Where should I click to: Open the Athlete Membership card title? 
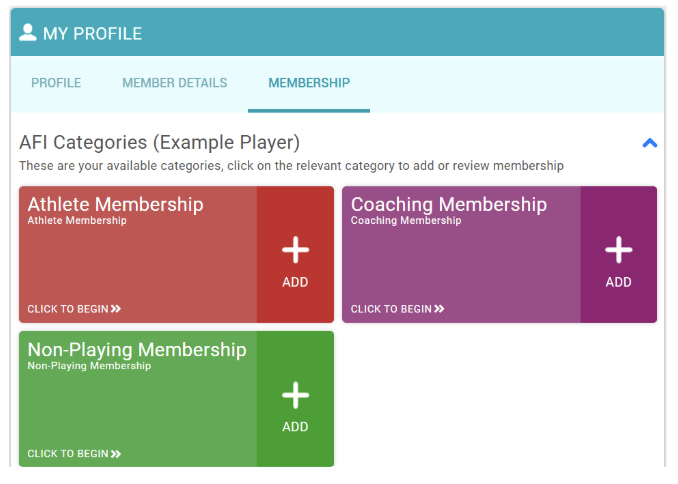pyautogui.click(x=115, y=204)
